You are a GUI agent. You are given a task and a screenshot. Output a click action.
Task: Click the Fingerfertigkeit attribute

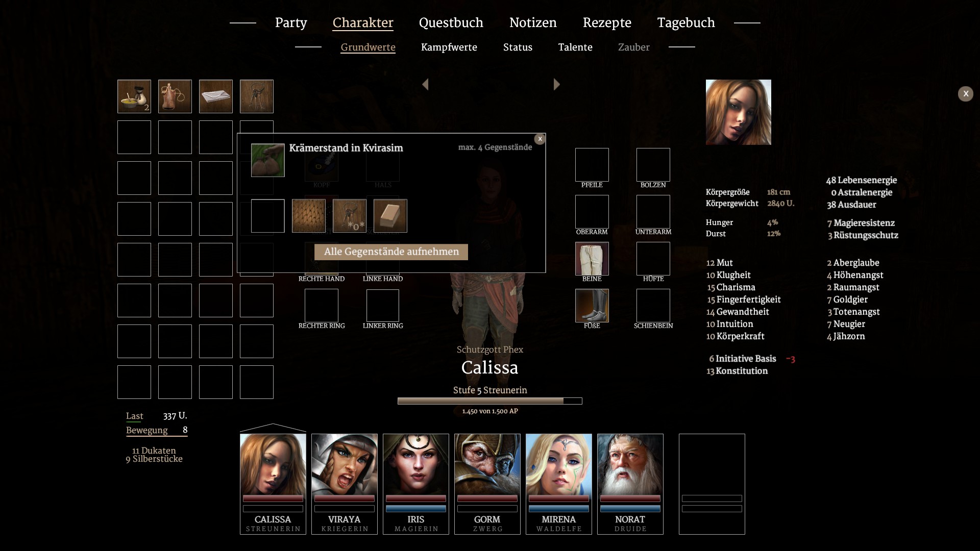tap(744, 299)
